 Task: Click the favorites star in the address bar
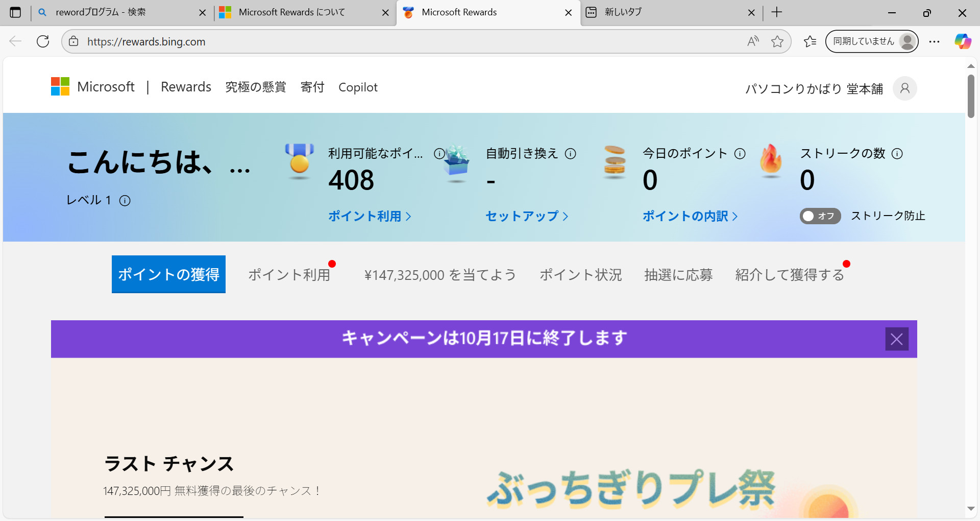click(777, 41)
